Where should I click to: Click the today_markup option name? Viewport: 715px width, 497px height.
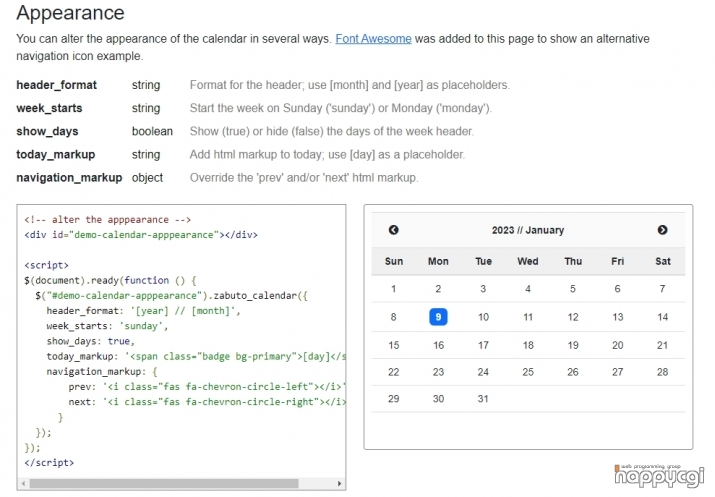(56, 155)
